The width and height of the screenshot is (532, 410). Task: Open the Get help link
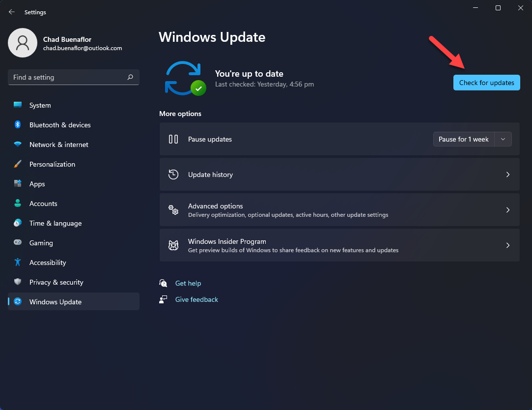tap(188, 283)
